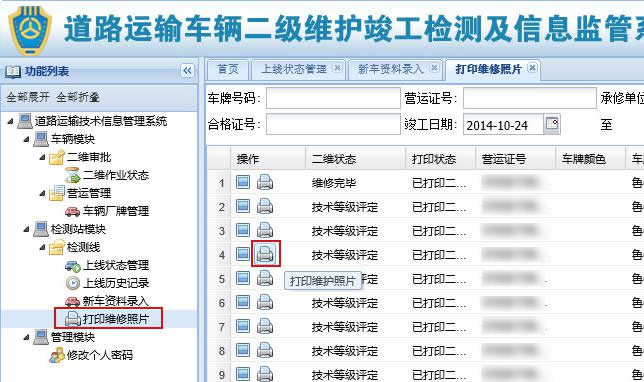Open the calendar picker for 竣工日期

click(551, 123)
